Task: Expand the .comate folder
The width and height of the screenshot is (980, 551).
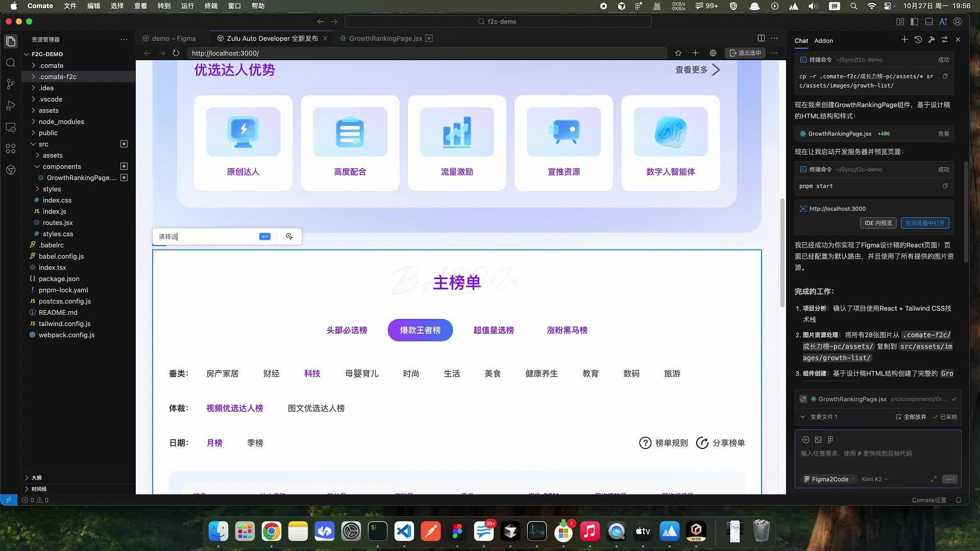Action: pyautogui.click(x=51, y=65)
